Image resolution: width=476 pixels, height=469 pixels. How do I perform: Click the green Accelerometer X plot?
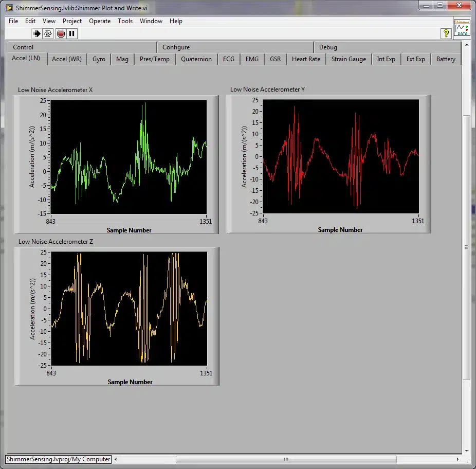(129, 157)
